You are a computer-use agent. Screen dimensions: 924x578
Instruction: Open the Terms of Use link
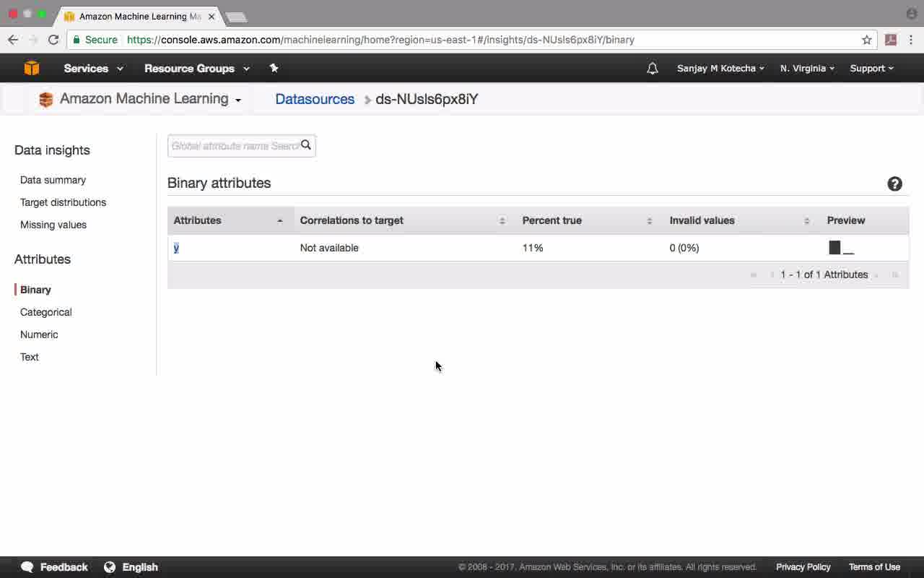coord(874,567)
